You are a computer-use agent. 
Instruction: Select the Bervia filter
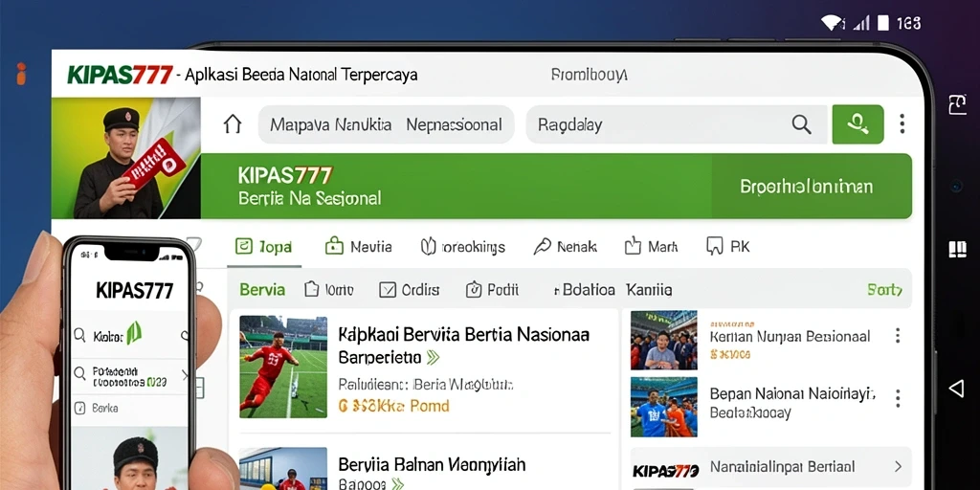pyautogui.click(x=262, y=289)
